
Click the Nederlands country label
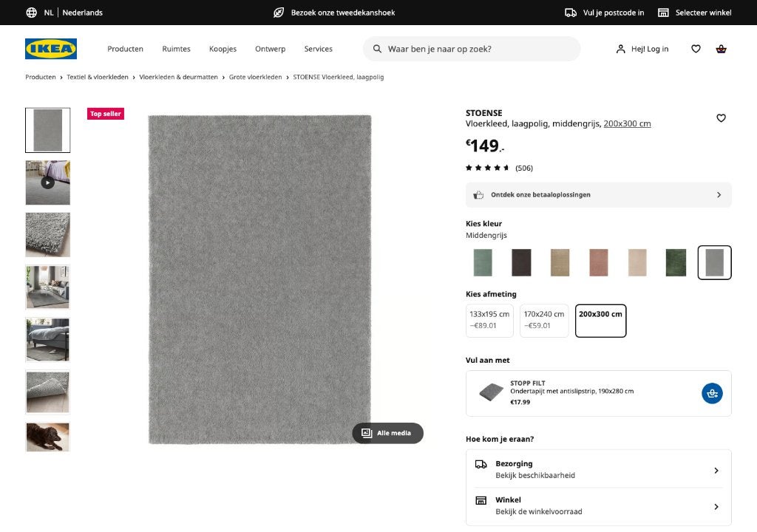pos(83,13)
